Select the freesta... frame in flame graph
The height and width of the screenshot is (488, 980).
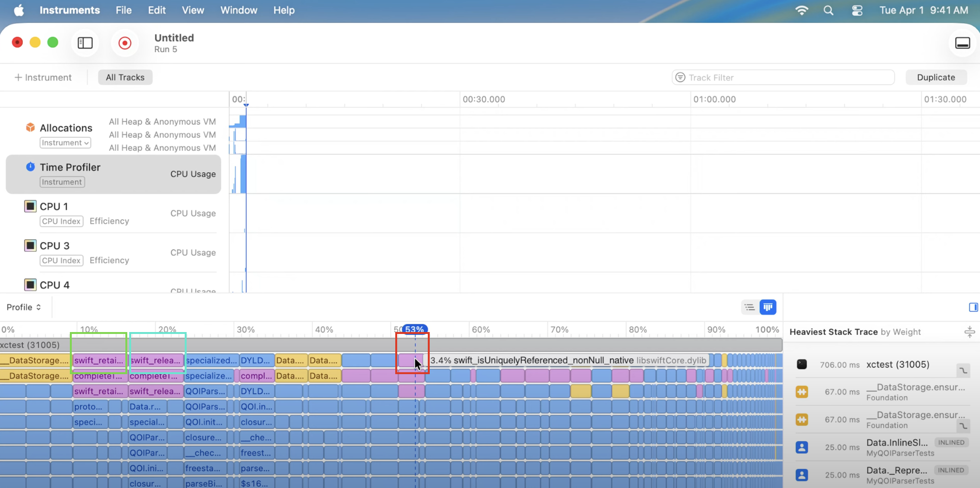pyautogui.click(x=205, y=468)
